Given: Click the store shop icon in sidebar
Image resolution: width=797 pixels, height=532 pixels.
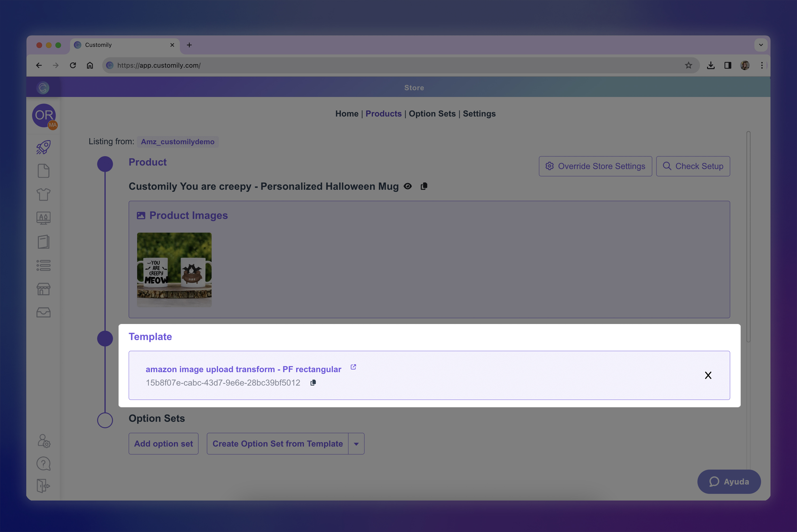Looking at the screenshot, I should (44, 289).
